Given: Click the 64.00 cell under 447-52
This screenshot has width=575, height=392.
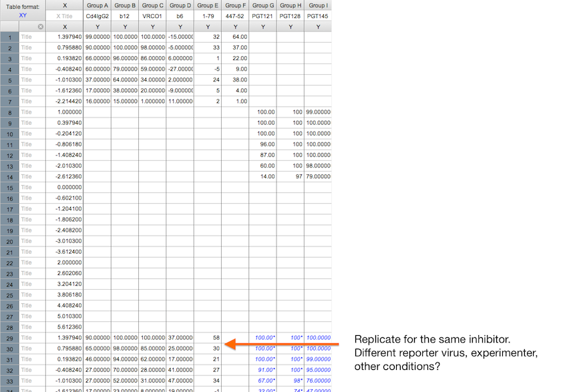Looking at the screenshot, I should click(x=235, y=37).
